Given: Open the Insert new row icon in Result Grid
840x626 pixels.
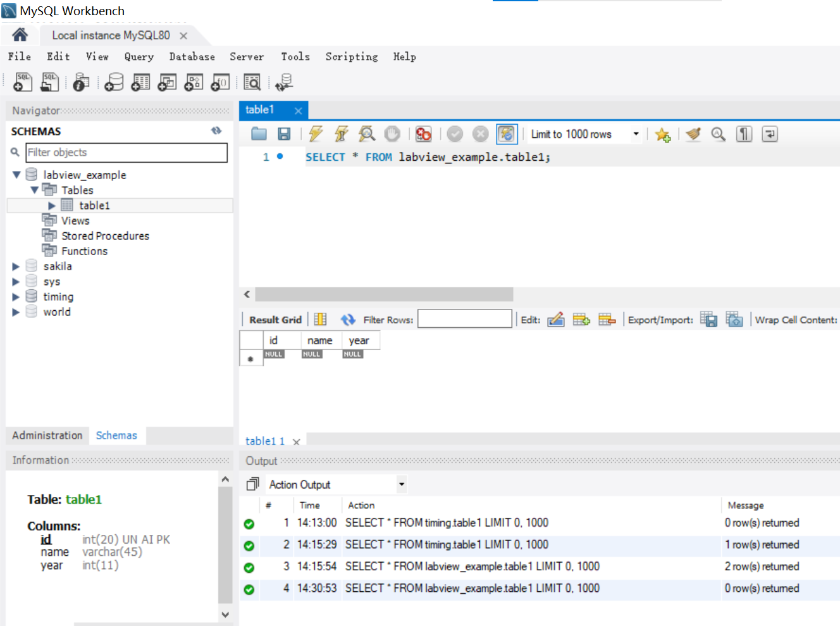Looking at the screenshot, I should pyautogui.click(x=581, y=319).
